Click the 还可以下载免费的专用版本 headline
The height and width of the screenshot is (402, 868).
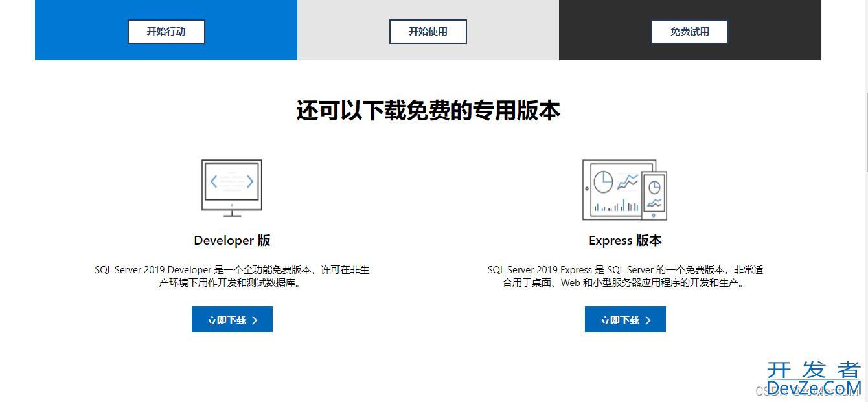428,111
